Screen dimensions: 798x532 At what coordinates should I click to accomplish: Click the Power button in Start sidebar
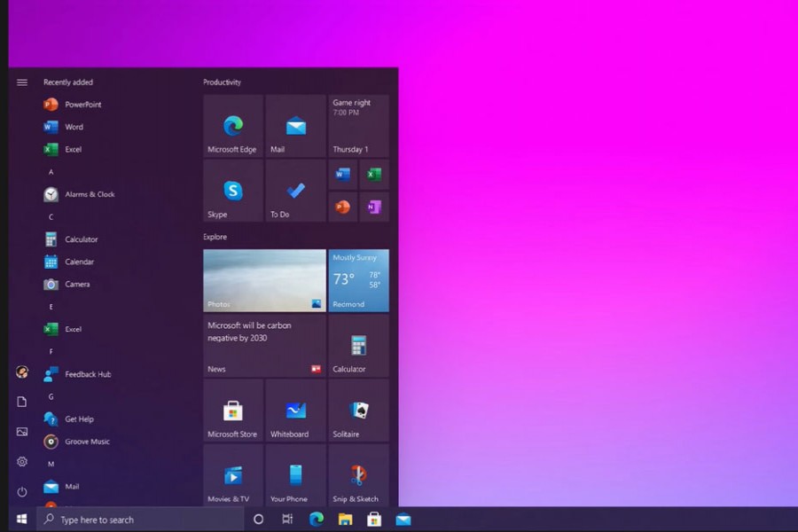[22, 491]
